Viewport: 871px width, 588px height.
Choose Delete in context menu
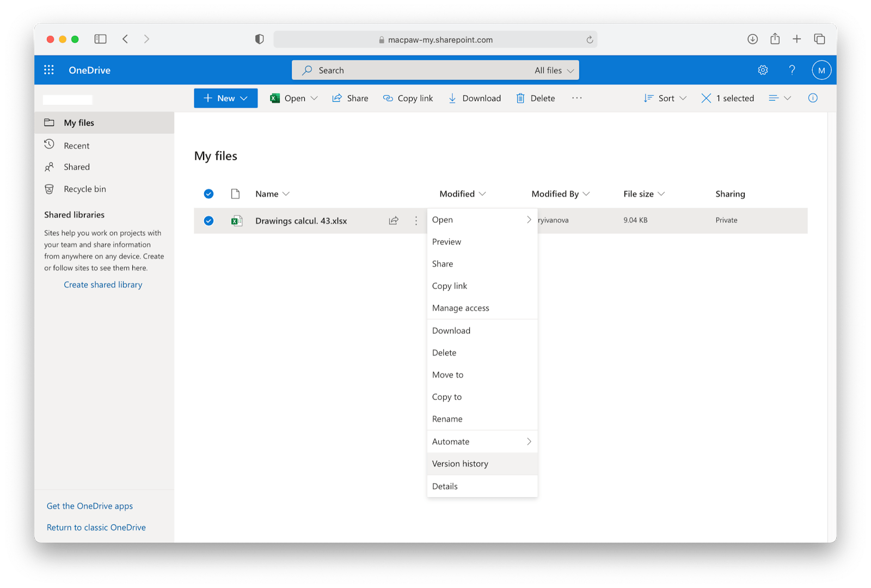coord(482,352)
